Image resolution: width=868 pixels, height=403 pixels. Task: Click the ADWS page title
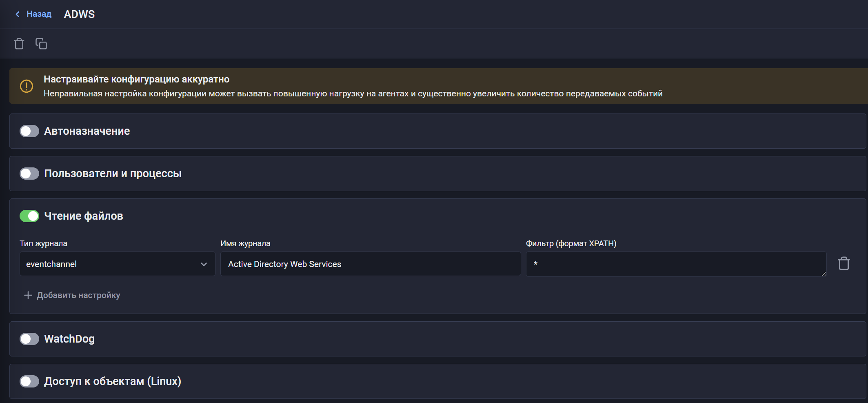(x=79, y=14)
